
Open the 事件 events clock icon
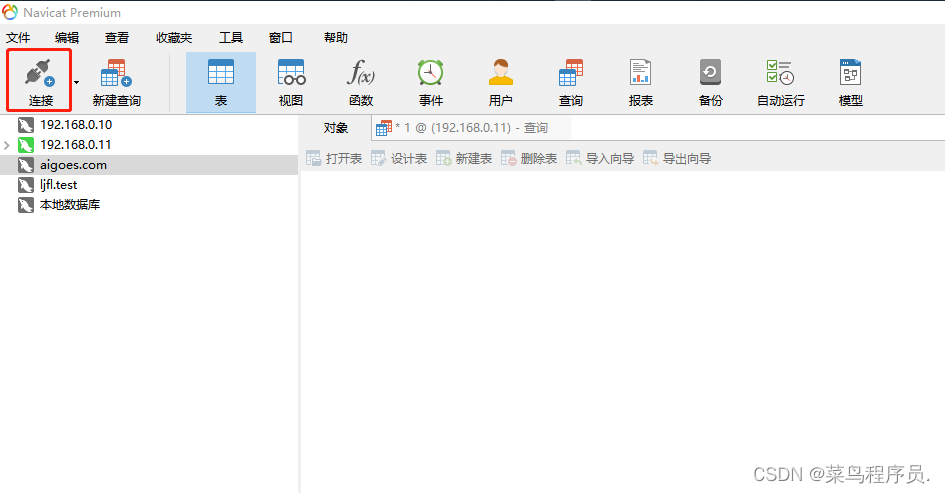(431, 72)
